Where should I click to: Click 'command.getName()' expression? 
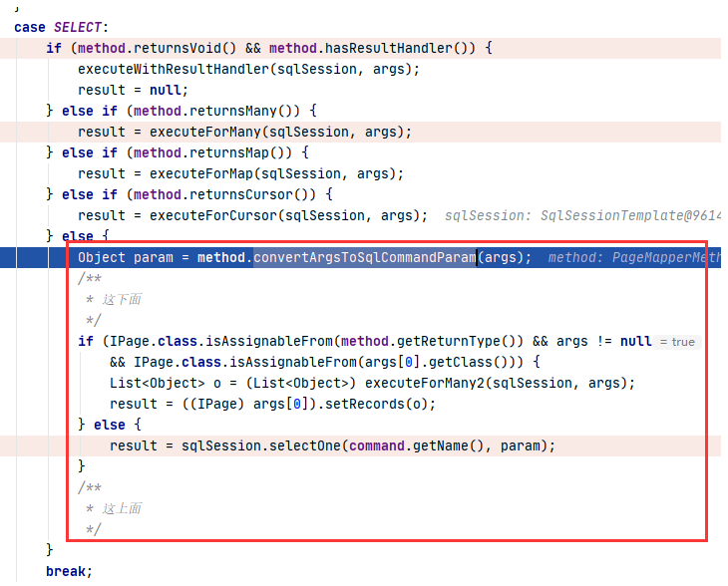(x=417, y=445)
